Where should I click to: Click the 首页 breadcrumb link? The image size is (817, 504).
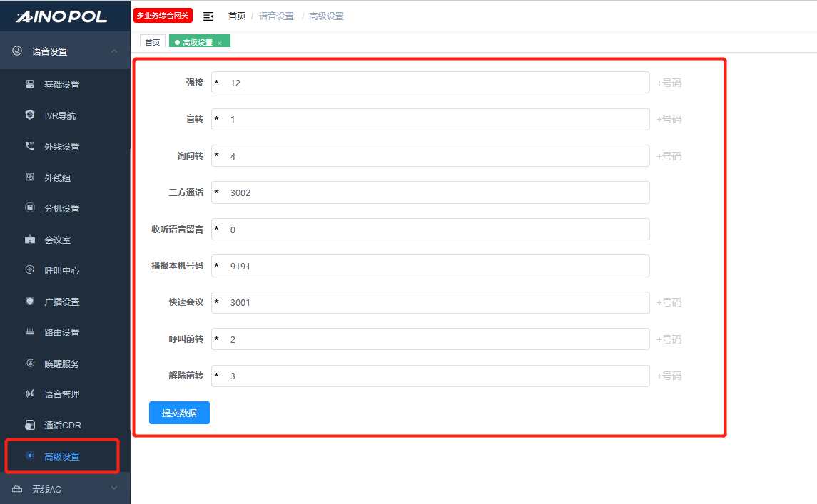point(237,16)
